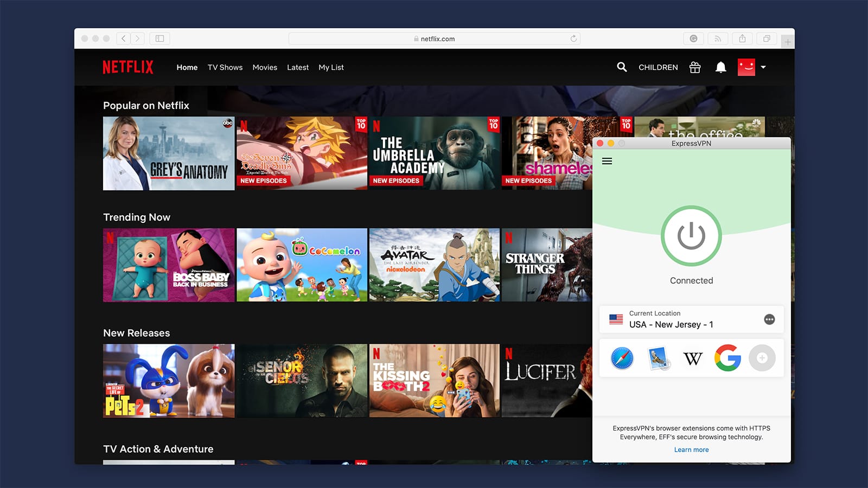The height and width of the screenshot is (488, 868).
Task: Open The Kissing Booth 2 thumbnail
Action: point(435,381)
